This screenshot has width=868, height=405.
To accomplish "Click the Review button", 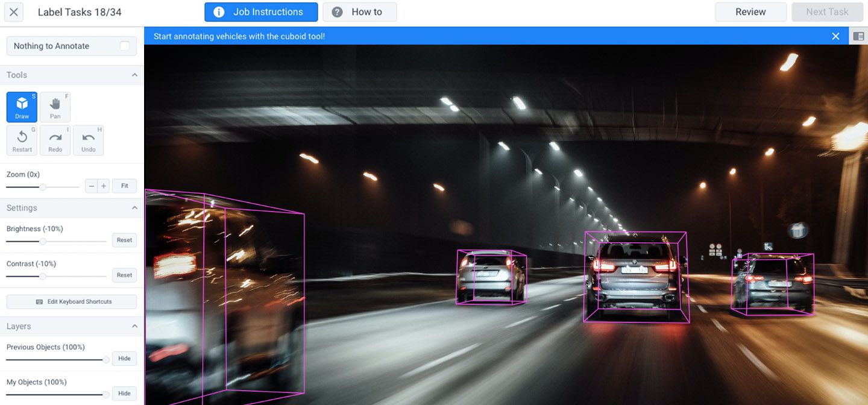I will [x=750, y=11].
